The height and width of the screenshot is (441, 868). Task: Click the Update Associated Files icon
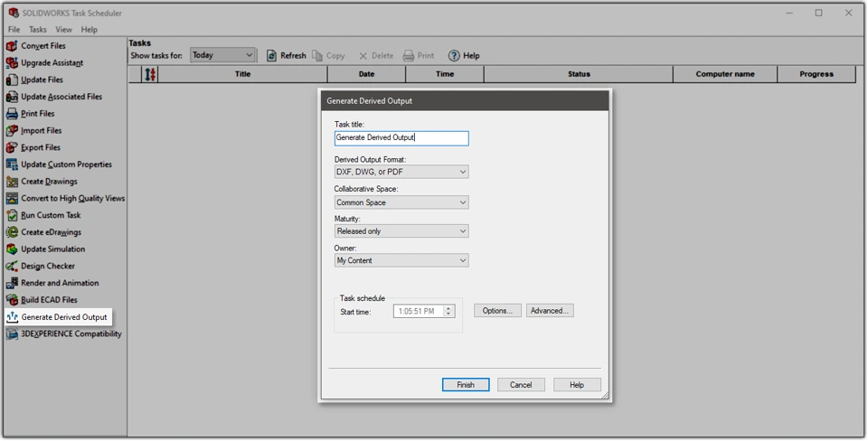click(12, 97)
